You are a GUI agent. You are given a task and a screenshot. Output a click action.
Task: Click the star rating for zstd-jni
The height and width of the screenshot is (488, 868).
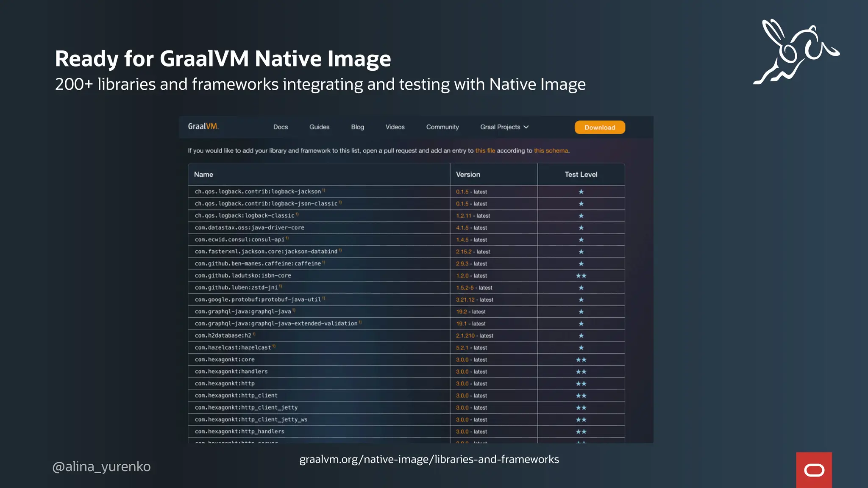581,288
